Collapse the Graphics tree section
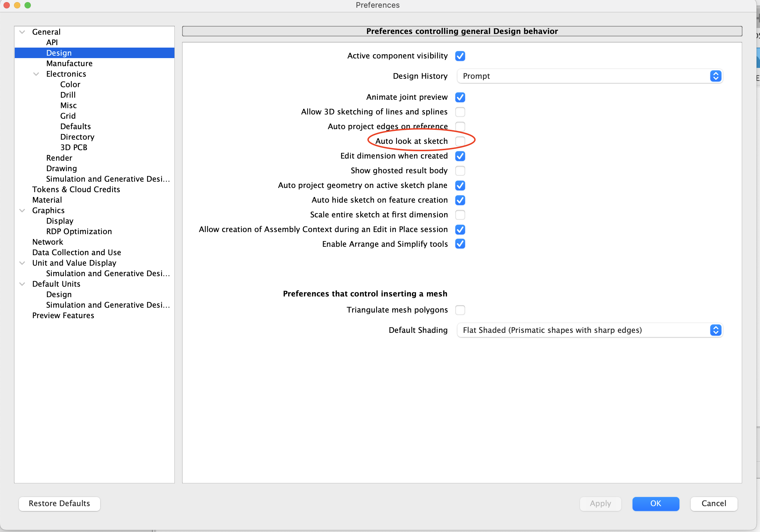Screen dimensions: 760x532 pos(22,211)
